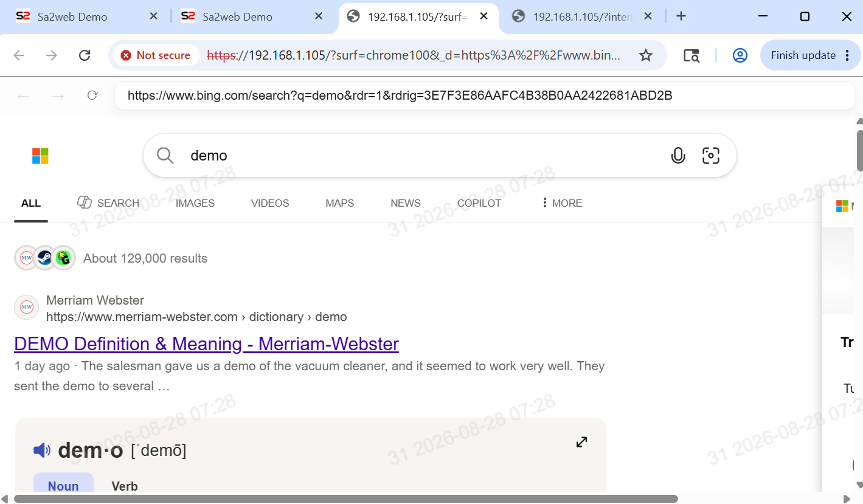Open a new tab with the plus icon
The image size is (863, 504).
(681, 16)
